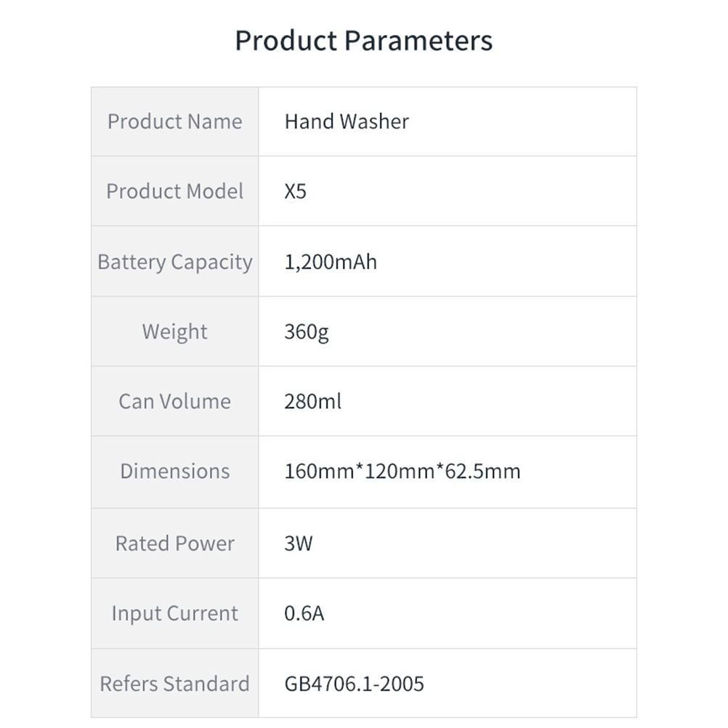The image size is (728, 728).
Task: Click the Hand Washer value
Action: (347, 121)
